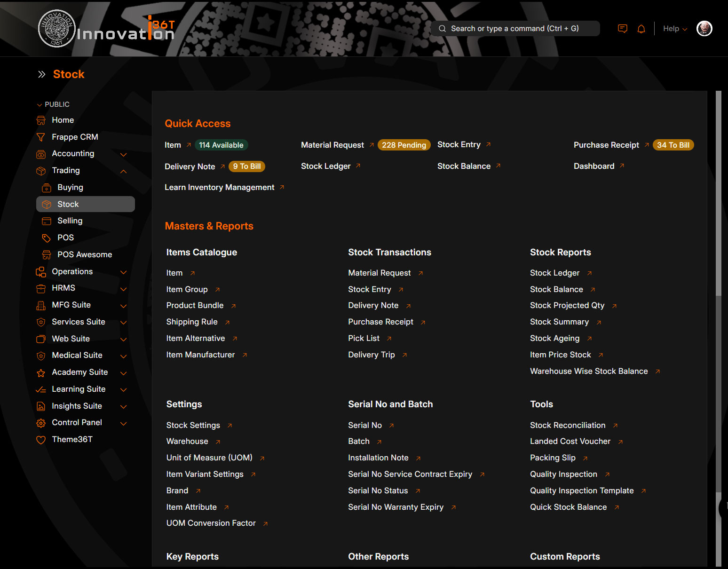
Task: Open the chat message icon in header
Action: point(623,29)
